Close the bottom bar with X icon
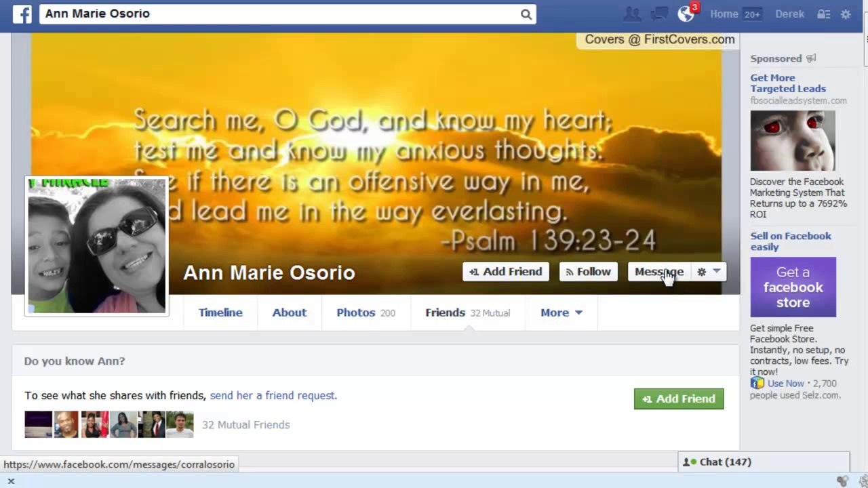This screenshot has height=488, width=868. [x=11, y=481]
